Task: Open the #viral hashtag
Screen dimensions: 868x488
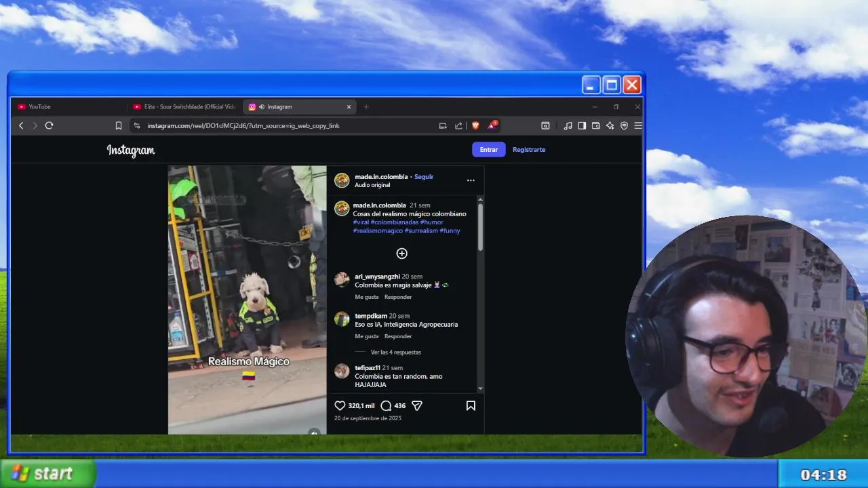Action: 361,222
